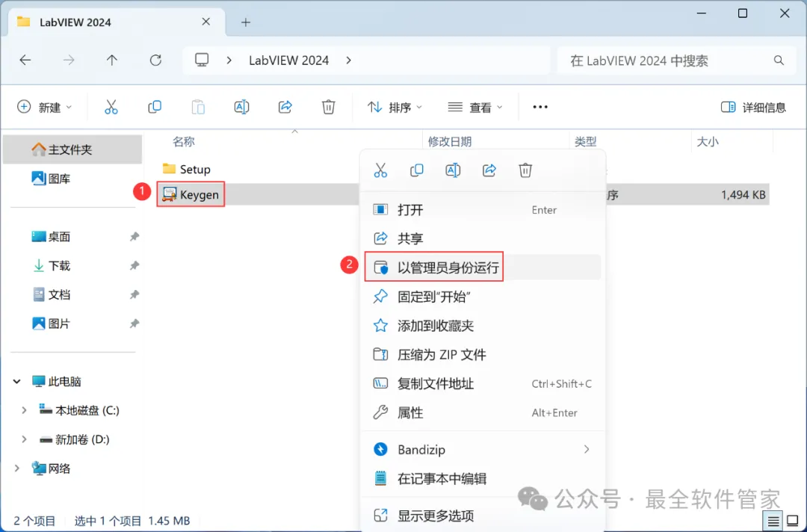This screenshot has height=532, width=807.
Task: Choose 固定到"开始"
Action: pos(483,297)
